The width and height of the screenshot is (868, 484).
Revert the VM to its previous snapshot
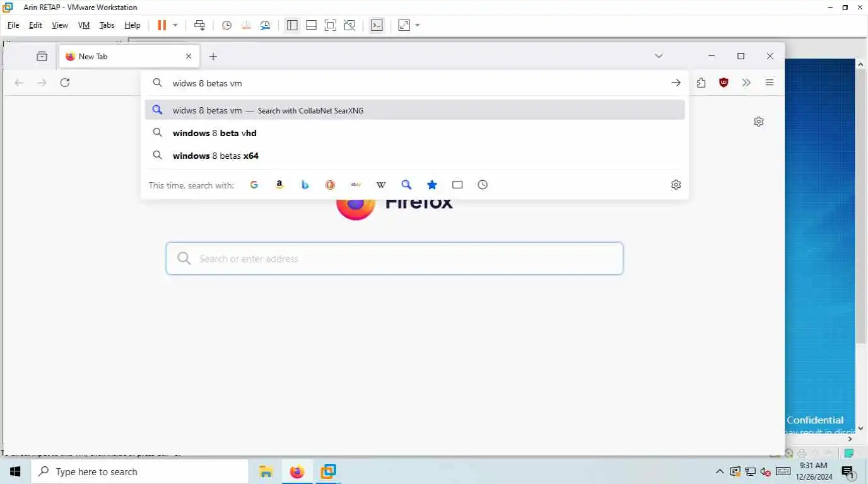(x=246, y=25)
